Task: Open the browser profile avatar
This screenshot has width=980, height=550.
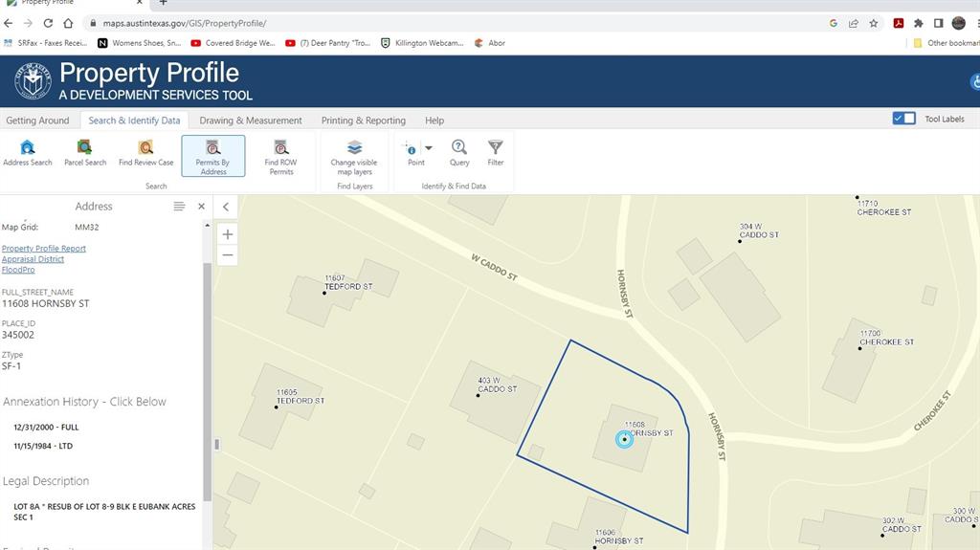Action: pos(959,23)
